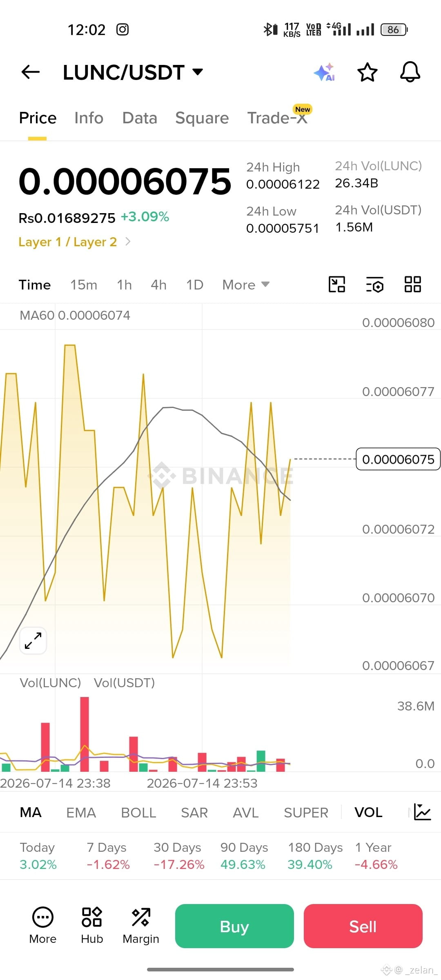The image size is (441, 980).
Task: Click the 24h High value 0.00006122
Action: [283, 184]
